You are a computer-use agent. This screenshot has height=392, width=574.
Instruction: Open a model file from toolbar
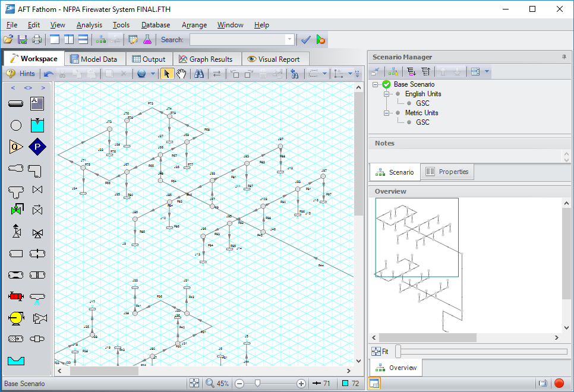tap(8, 40)
